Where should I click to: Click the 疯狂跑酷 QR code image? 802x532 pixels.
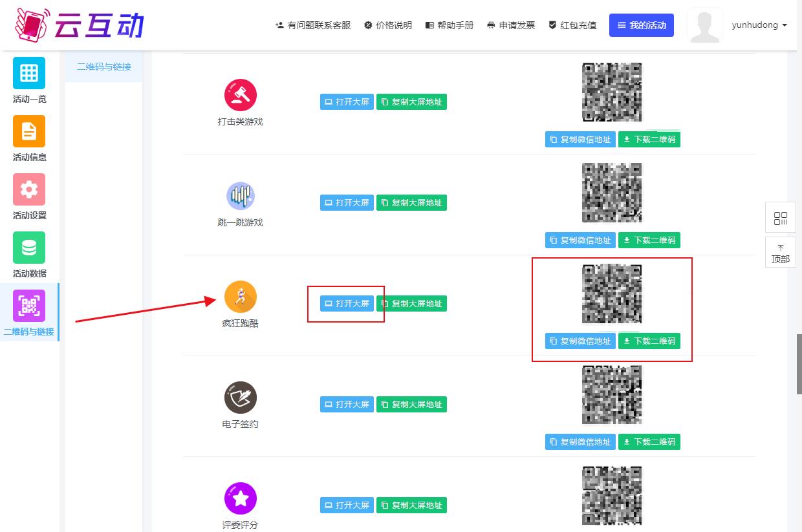click(x=612, y=294)
